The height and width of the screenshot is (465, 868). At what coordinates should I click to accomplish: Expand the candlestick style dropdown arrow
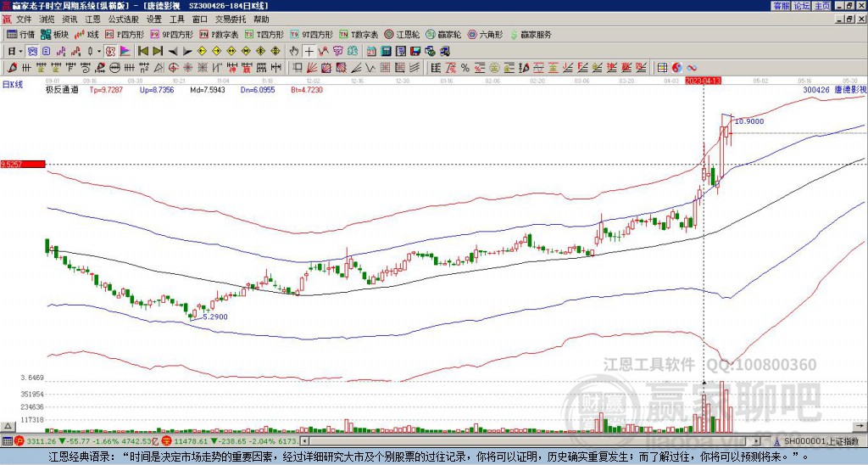pyautogui.click(x=99, y=51)
